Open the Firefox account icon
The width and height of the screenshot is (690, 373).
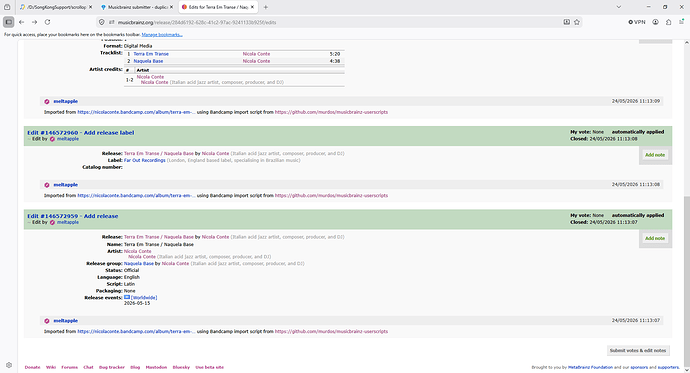[656, 22]
